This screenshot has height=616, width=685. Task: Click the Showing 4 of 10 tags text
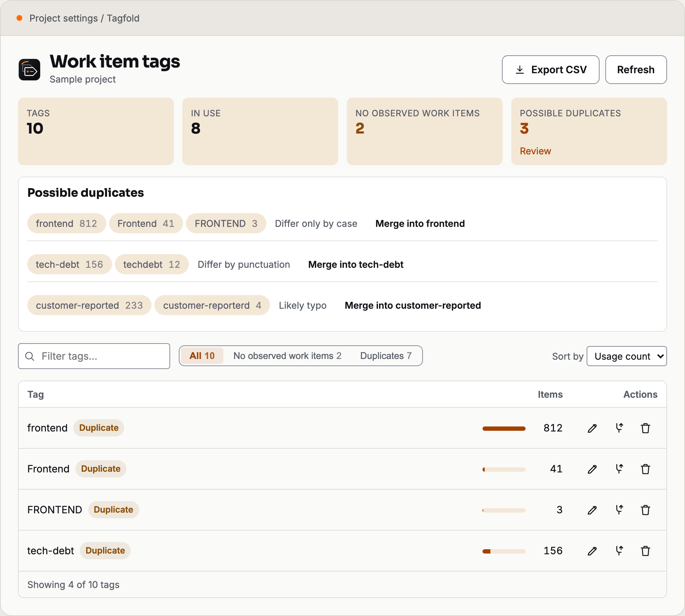click(73, 584)
